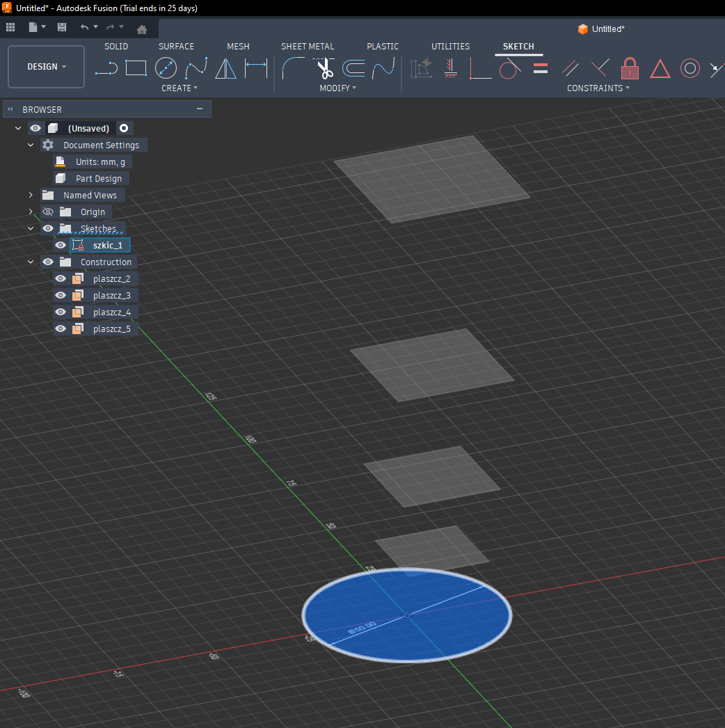This screenshot has width=725, height=728.
Task: Open the CONSTRAINTS menu label
Action: point(598,88)
